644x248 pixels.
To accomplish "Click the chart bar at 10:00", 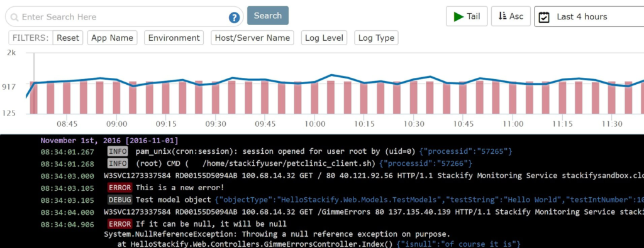I will [x=314, y=97].
